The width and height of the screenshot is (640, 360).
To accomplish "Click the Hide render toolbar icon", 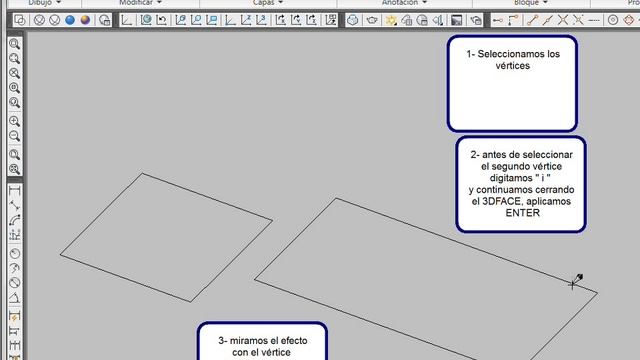I will click(353, 20).
